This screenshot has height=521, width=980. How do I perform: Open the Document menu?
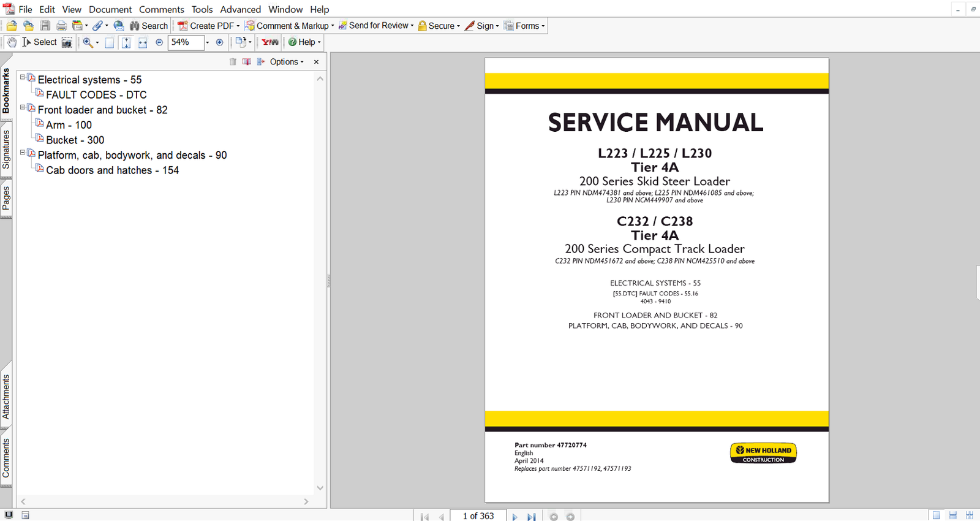point(110,9)
